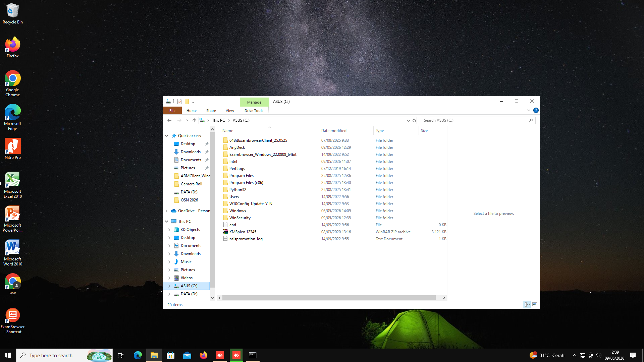Click the Properties quick access toolbar icon
The width and height of the screenshot is (644, 362).
pyautogui.click(x=179, y=102)
